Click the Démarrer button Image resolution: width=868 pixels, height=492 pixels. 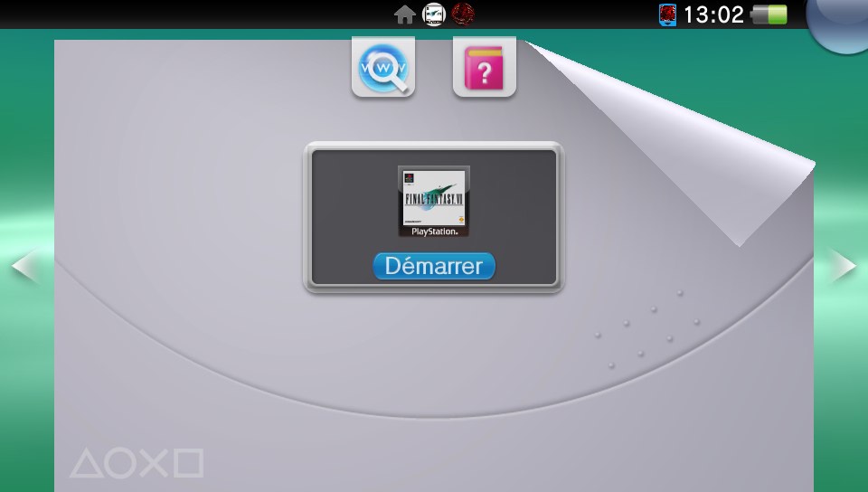[x=433, y=266]
